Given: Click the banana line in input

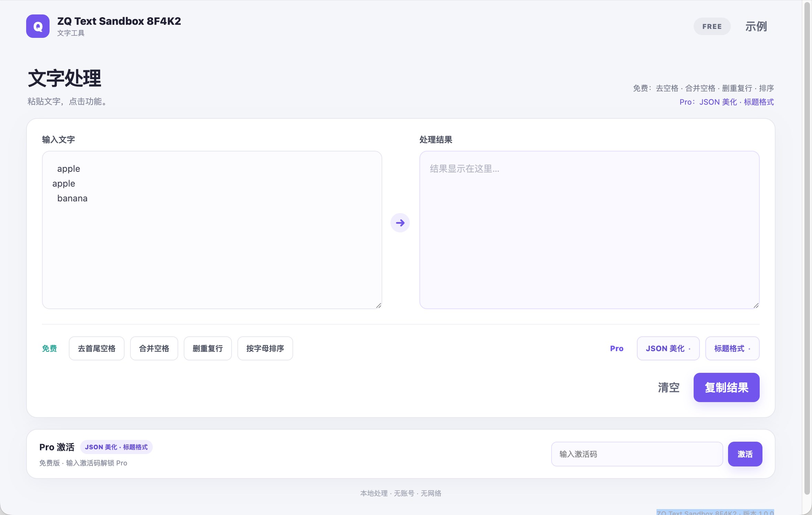Looking at the screenshot, I should [72, 198].
